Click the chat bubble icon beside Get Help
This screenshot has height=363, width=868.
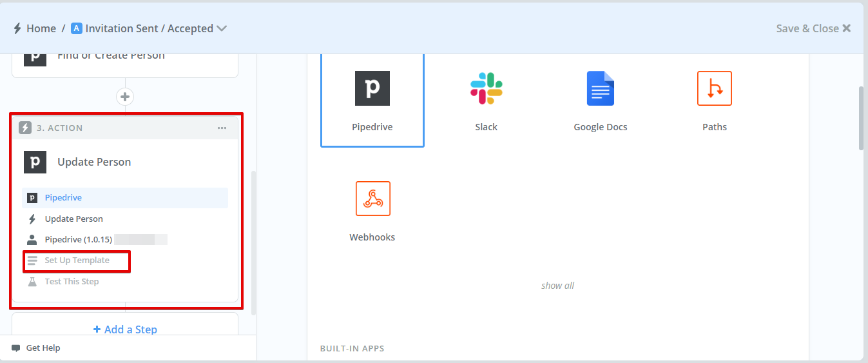click(16, 348)
